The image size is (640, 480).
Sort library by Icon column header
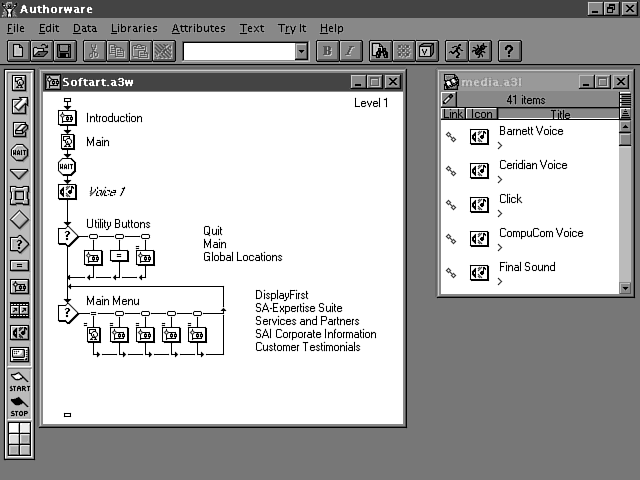point(482,114)
